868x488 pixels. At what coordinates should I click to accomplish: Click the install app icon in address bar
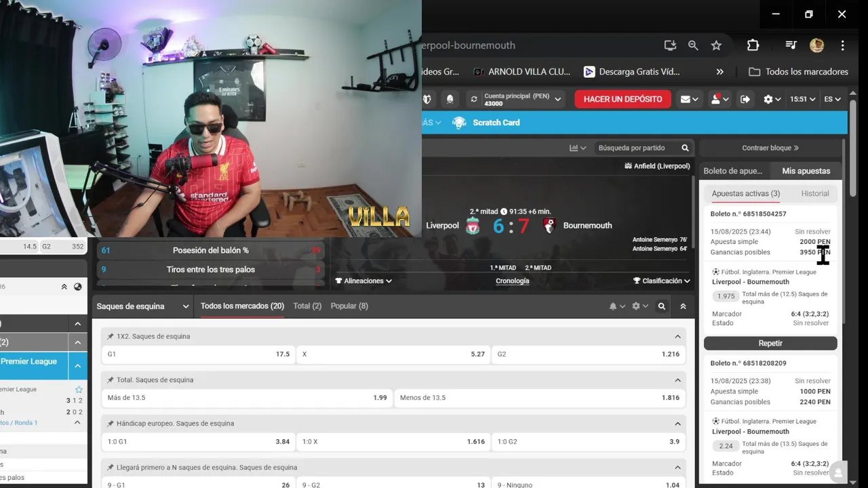670,45
